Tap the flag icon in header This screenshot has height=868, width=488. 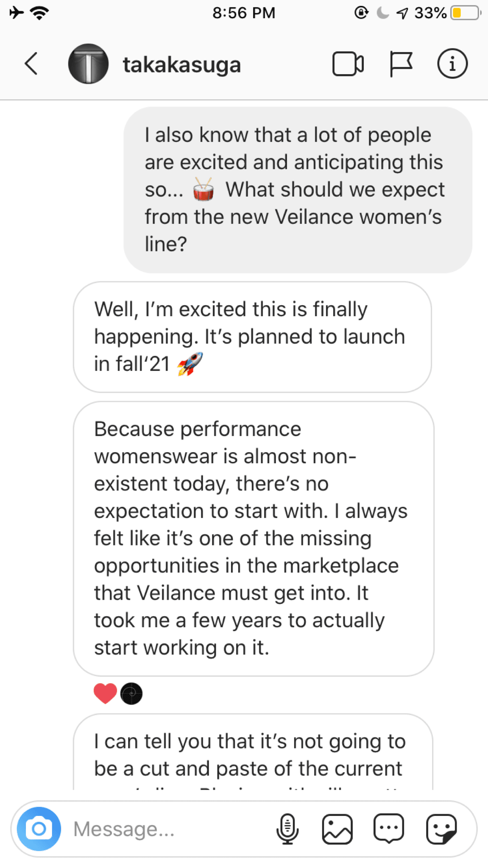(x=400, y=64)
